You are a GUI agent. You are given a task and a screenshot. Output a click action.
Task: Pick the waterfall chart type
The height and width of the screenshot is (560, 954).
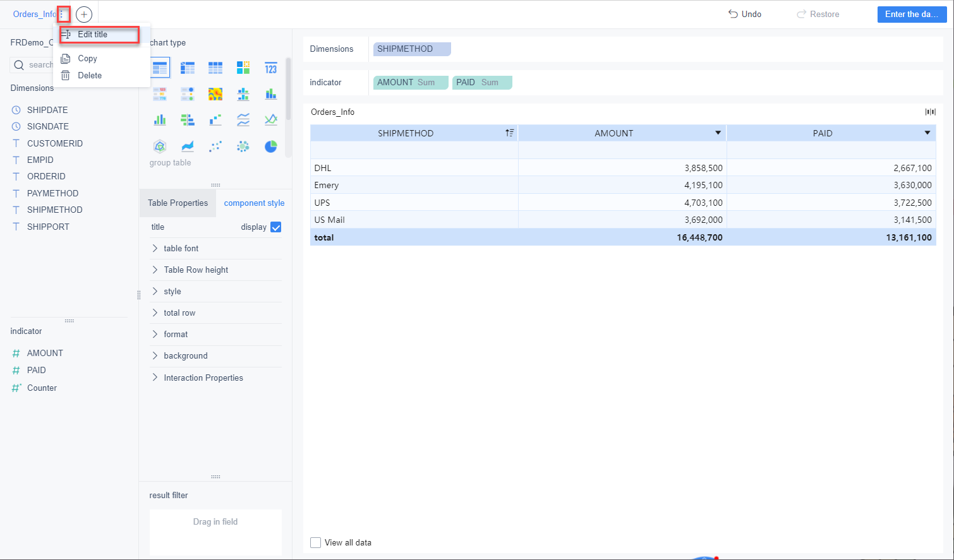tap(215, 120)
